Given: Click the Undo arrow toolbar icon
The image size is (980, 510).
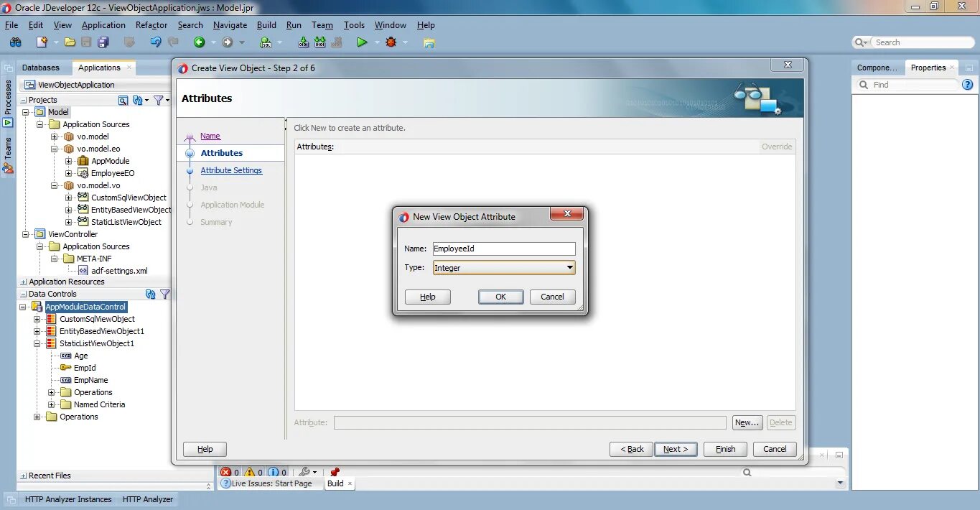Looking at the screenshot, I should coord(155,42).
